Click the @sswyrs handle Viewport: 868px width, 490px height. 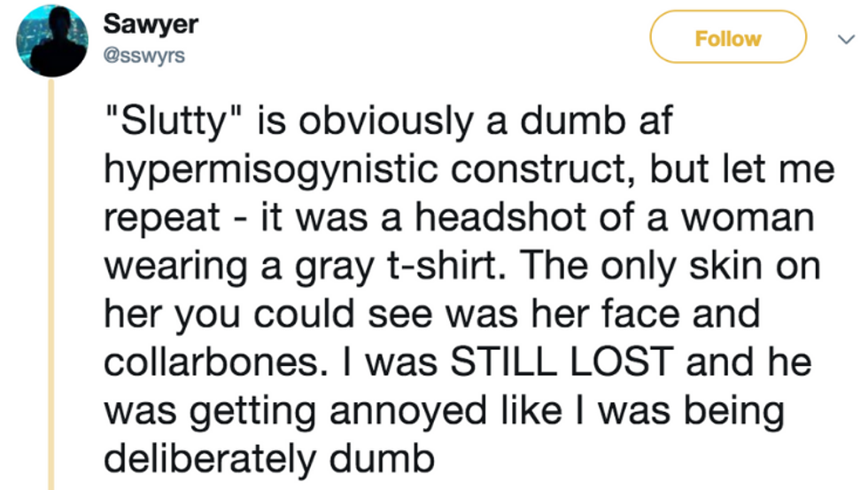pyautogui.click(x=144, y=58)
